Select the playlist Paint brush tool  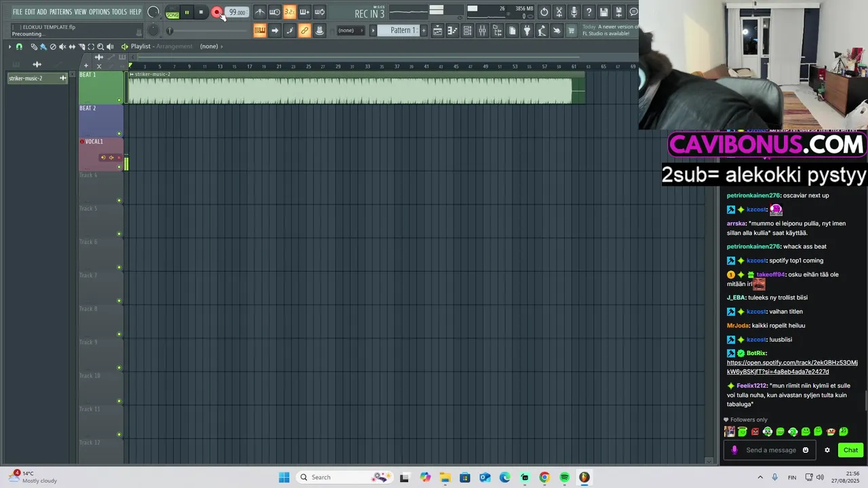point(43,47)
